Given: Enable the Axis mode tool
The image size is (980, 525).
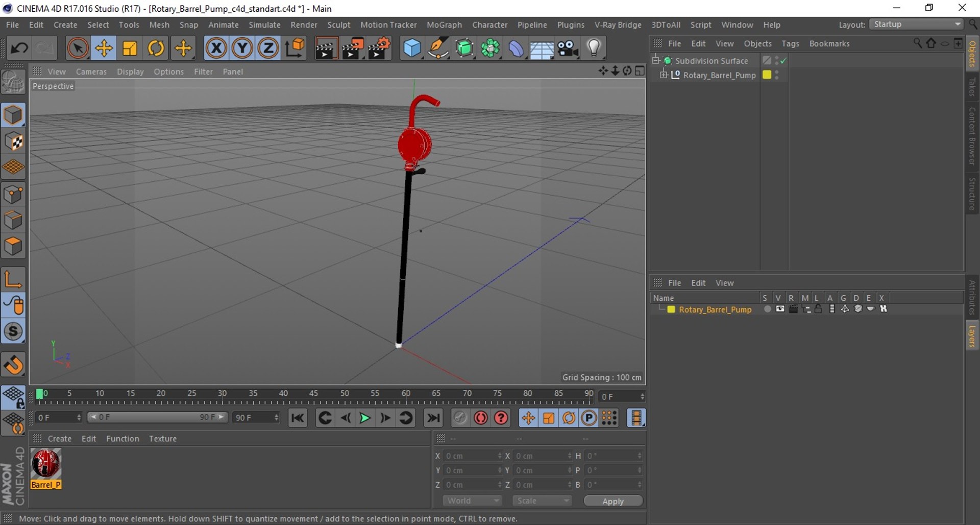Looking at the screenshot, I should [13, 279].
